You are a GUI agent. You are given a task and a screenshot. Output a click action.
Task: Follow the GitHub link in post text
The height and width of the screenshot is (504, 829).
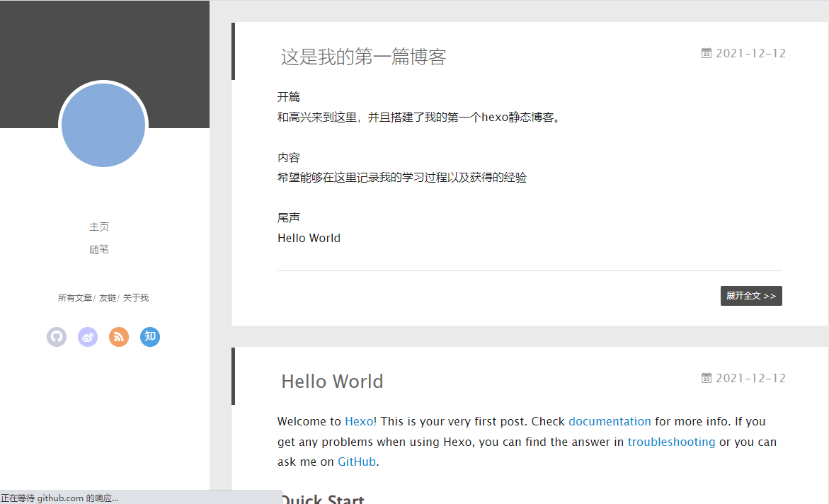pos(357,462)
